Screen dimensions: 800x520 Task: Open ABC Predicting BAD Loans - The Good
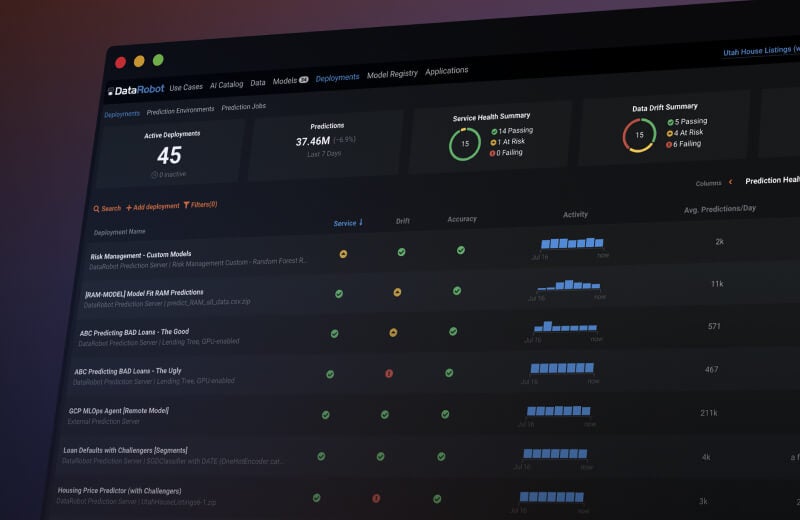[x=134, y=332]
